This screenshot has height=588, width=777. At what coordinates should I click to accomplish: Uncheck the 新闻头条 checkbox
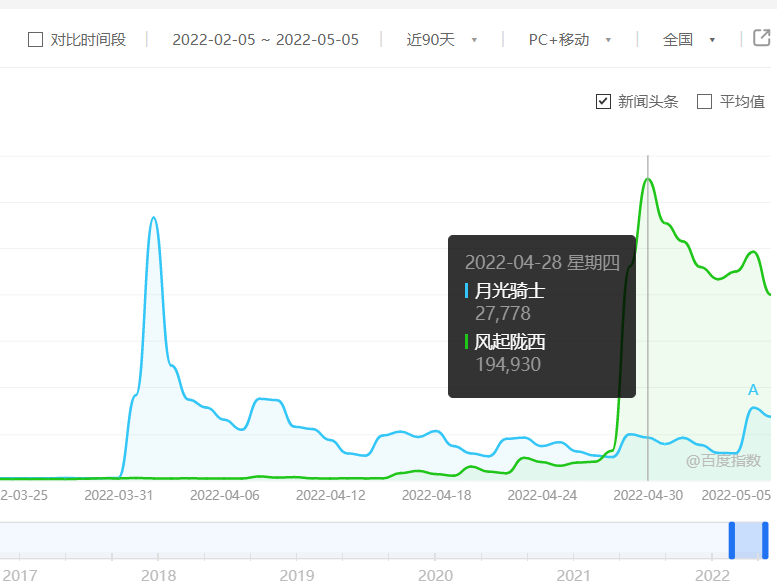[x=603, y=102]
